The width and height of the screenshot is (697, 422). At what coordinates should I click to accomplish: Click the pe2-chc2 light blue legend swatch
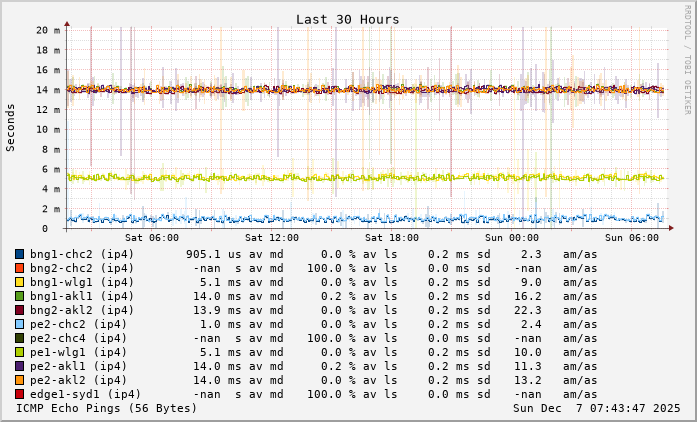tap(19, 324)
